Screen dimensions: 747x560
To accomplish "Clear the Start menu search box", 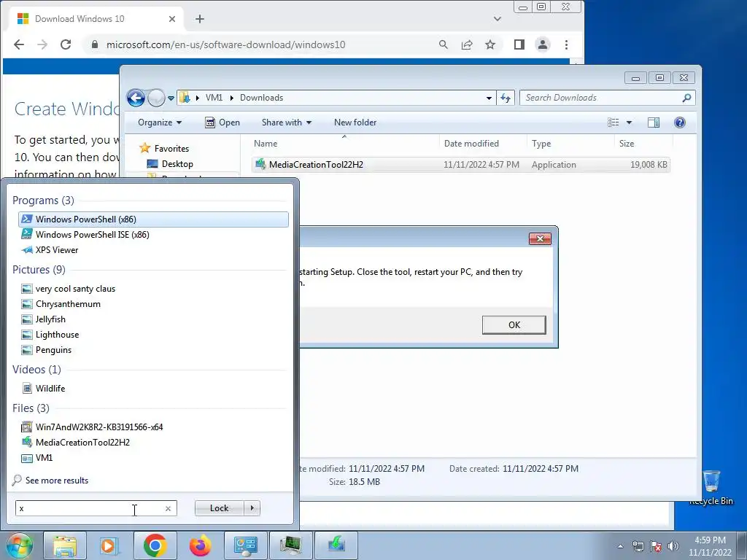I will click(169, 508).
